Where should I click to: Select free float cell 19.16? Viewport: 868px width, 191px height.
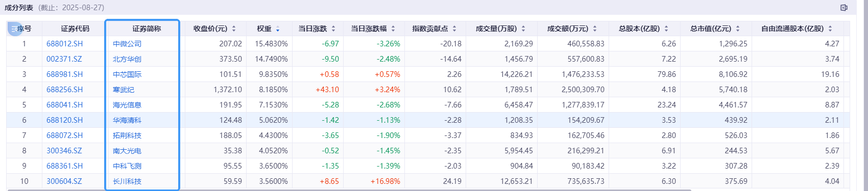point(830,74)
